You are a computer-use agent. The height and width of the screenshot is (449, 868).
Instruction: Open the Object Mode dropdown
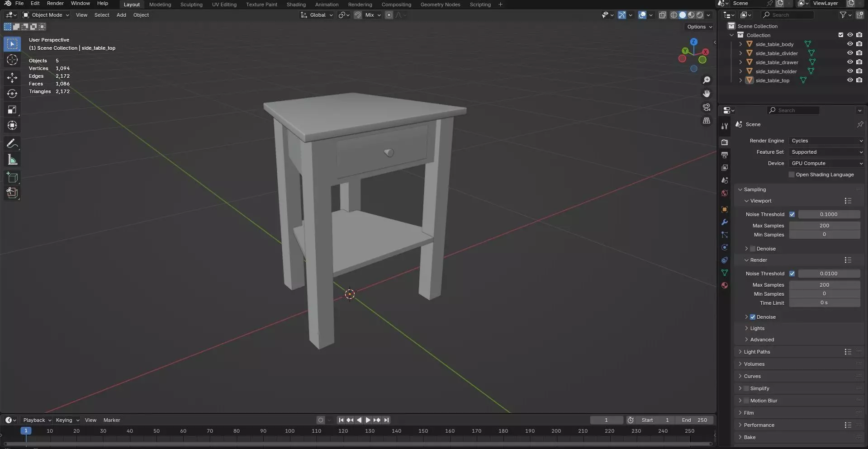coord(46,15)
